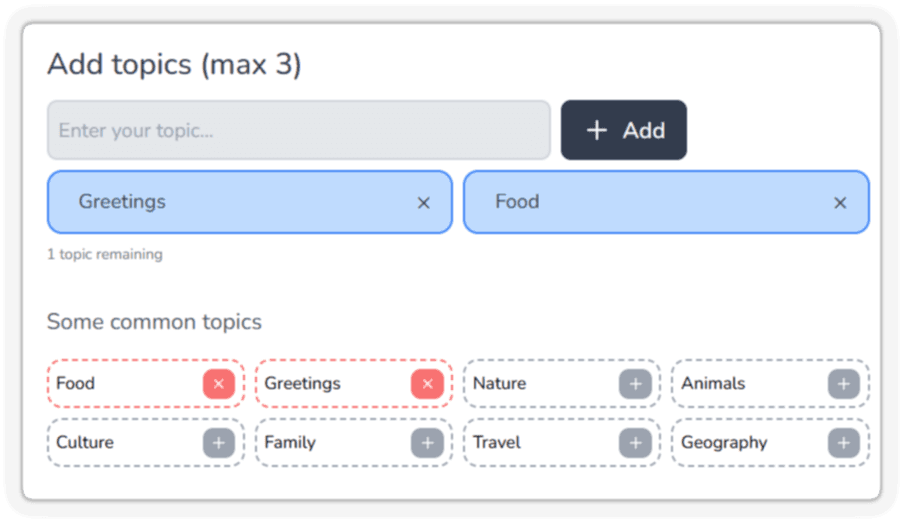This screenshot has height=523, width=903.
Task: Click the Nature common topic label
Action: (499, 384)
